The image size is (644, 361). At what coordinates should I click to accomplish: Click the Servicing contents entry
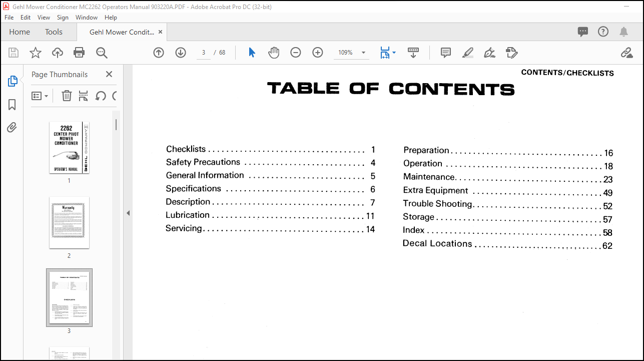(270, 229)
